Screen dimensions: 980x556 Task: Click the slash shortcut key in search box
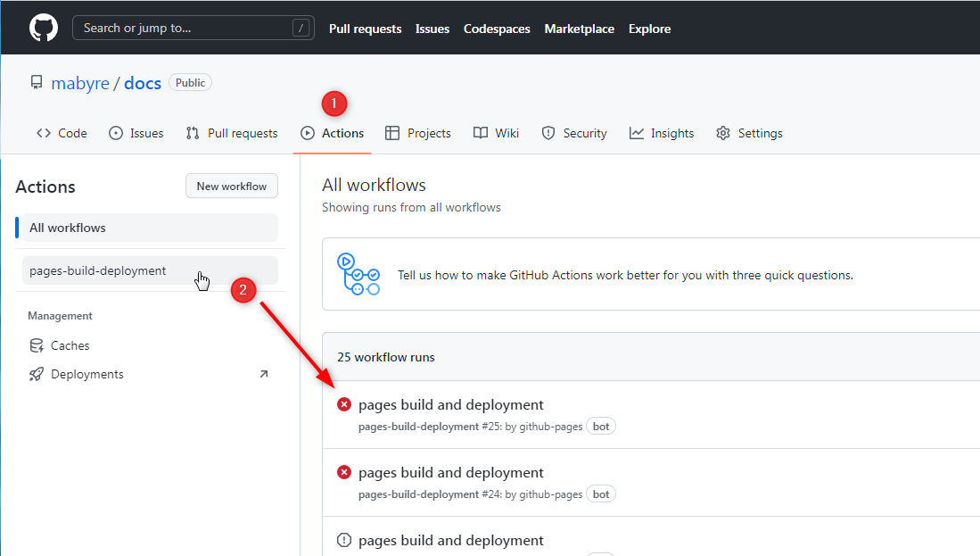point(301,29)
